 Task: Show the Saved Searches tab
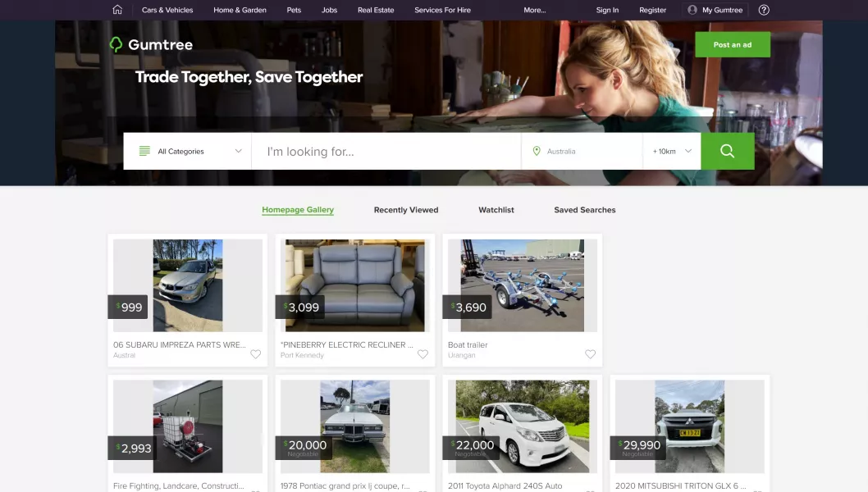click(x=585, y=210)
